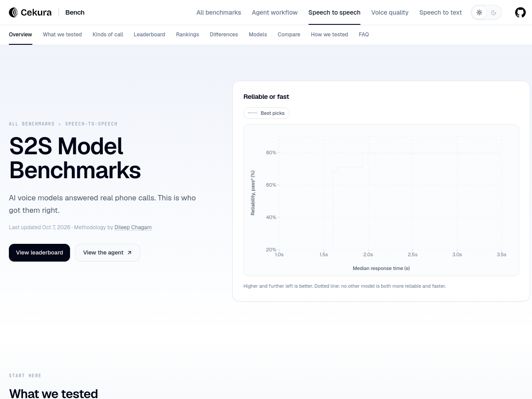532x399 pixels.
Task: Jump to Kinds of call section
Action: [x=108, y=35]
